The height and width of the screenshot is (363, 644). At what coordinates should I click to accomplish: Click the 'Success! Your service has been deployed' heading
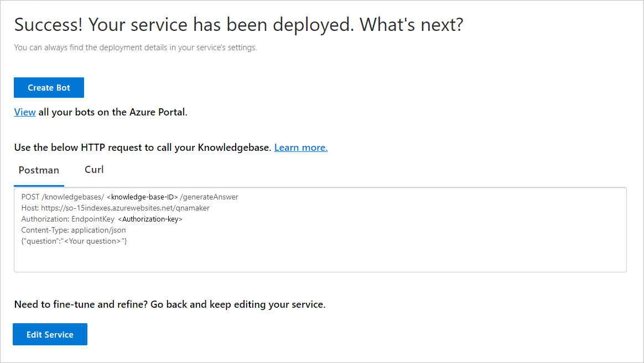[x=238, y=25]
